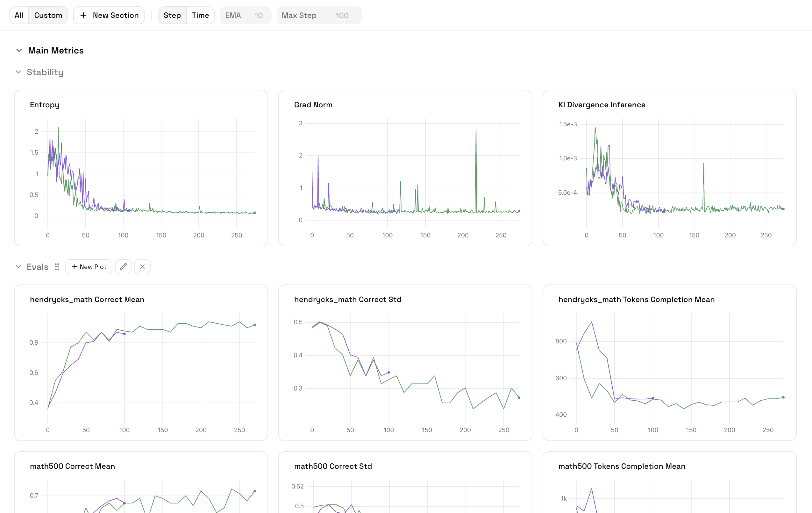Image resolution: width=812 pixels, height=513 pixels.
Task: Click purple endpoint on hendrycks_math Correct Std
Action: [389, 372]
